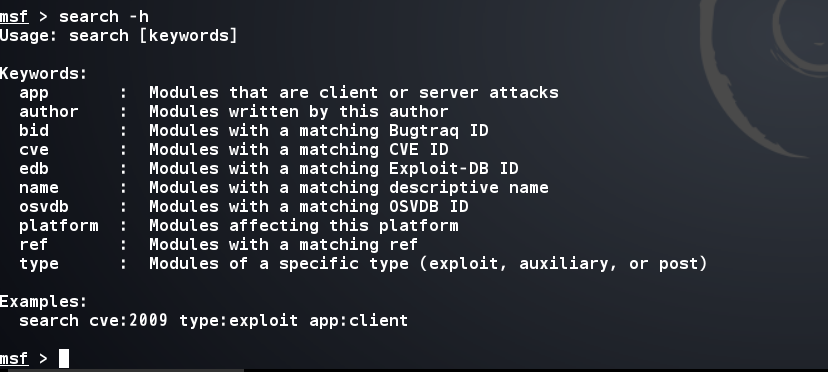This screenshot has width=828, height=372.
Task: Click the 'osvdb' keyword
Action: pyautogui.click(x=44, y=207)
